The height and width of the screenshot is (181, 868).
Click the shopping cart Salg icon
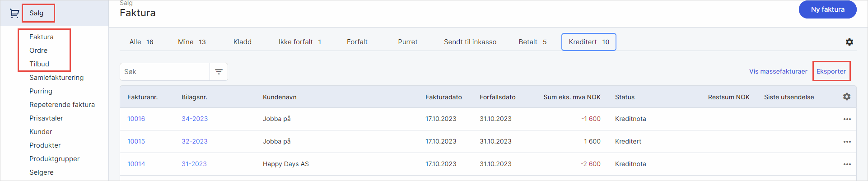pyautogui.click(x=14, y=14)
